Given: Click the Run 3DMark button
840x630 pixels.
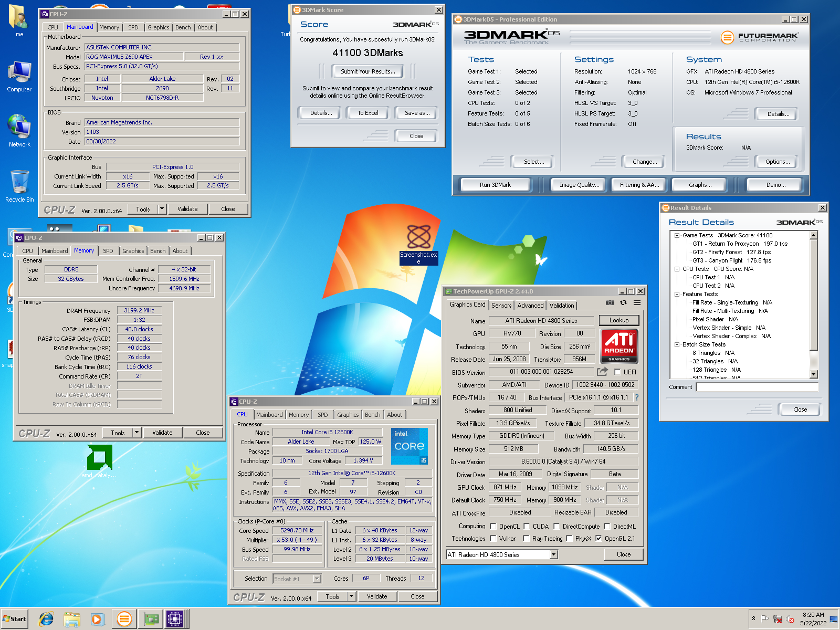Looking at the screenshot, I should click(x=495, y=185).
